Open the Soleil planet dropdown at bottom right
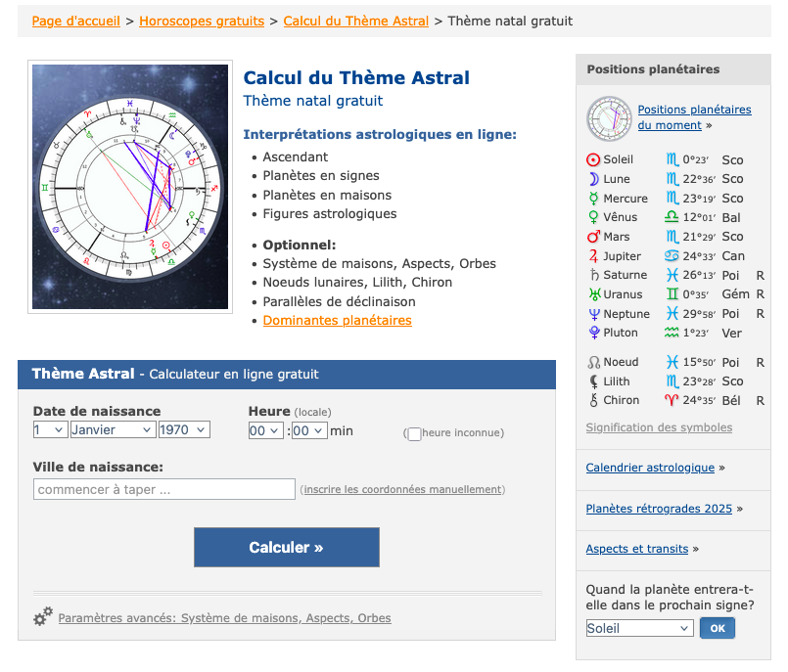Image resolution: width=788 pixels, height=672 pixels. pos(639,627)
